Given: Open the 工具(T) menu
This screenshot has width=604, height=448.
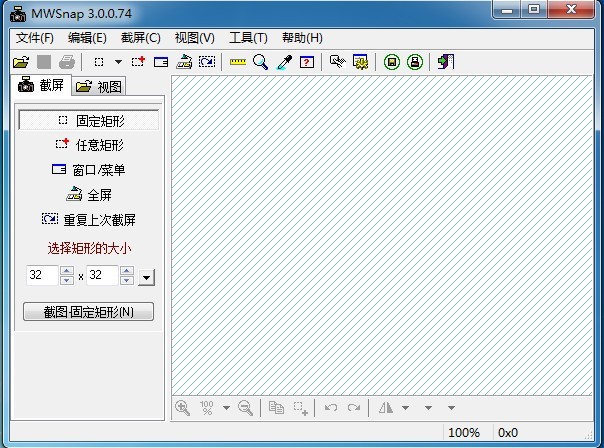Looking at the screenshot, I should coord(248,38).
